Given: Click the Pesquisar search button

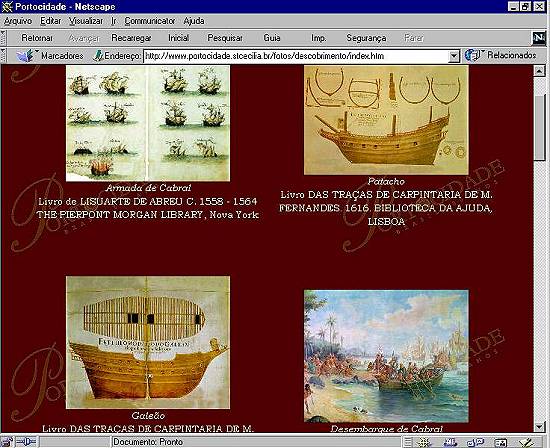Looking at the screenshot, I should (x=225, y=38).
